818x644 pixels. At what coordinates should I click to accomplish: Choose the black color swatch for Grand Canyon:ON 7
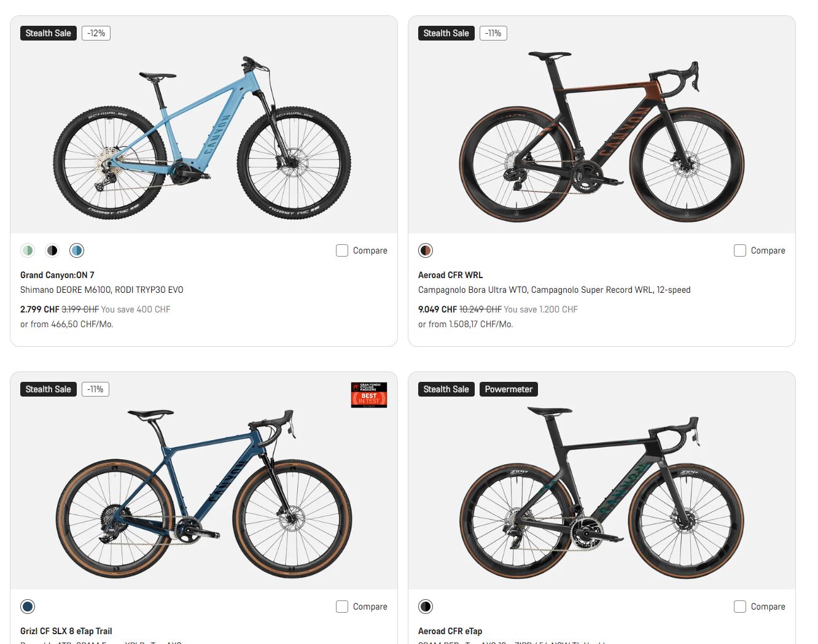coord(52,250)
